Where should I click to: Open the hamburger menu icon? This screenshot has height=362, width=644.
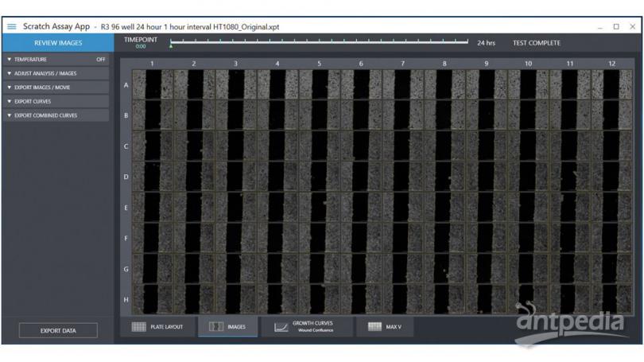(x=11, y=27)
